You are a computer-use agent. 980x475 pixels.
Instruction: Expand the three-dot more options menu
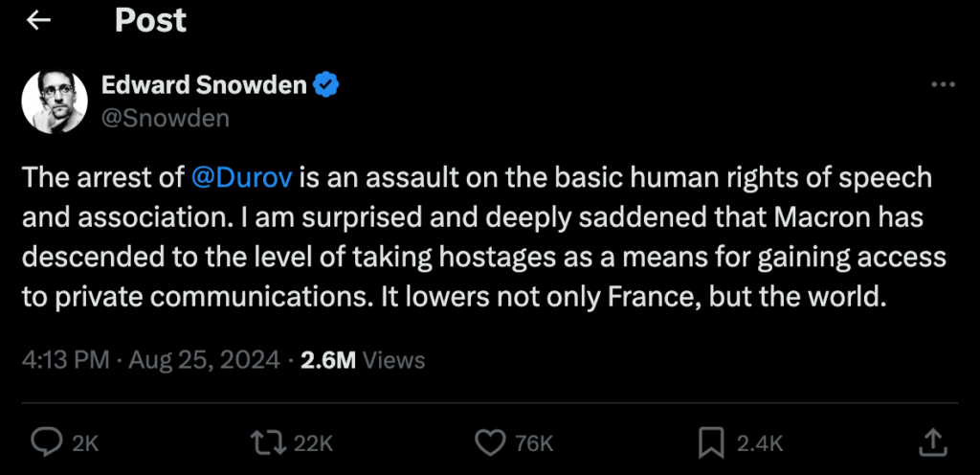tap(943, 85)
